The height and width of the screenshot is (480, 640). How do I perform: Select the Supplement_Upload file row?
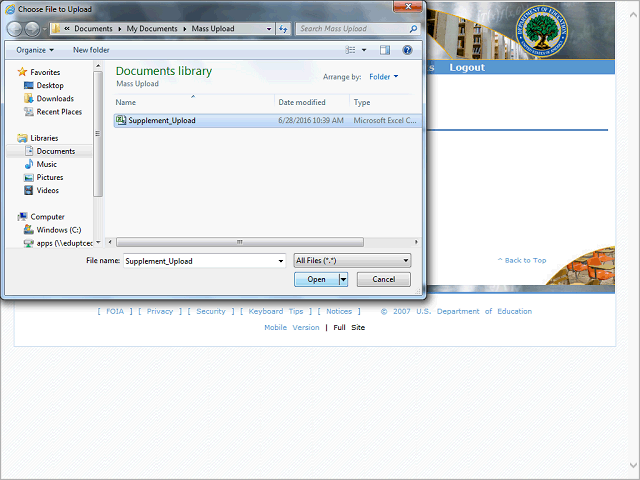(x=268, y=120)
